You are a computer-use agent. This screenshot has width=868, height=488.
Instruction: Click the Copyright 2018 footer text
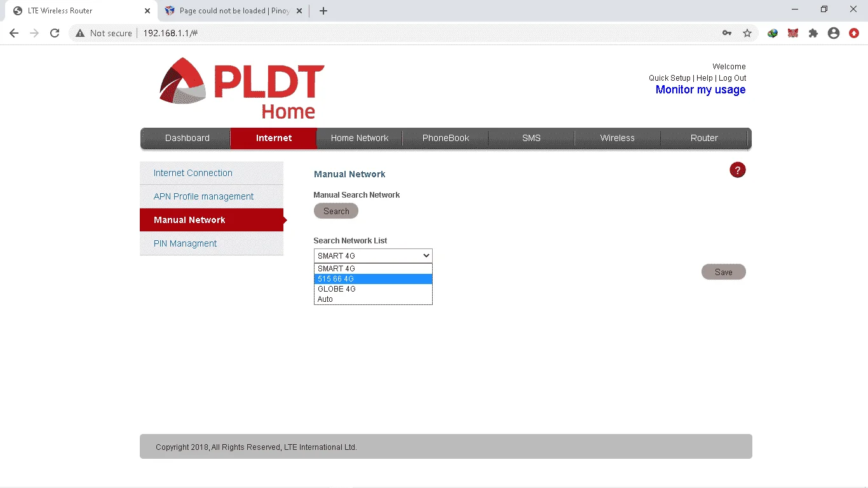coord(256,447)
